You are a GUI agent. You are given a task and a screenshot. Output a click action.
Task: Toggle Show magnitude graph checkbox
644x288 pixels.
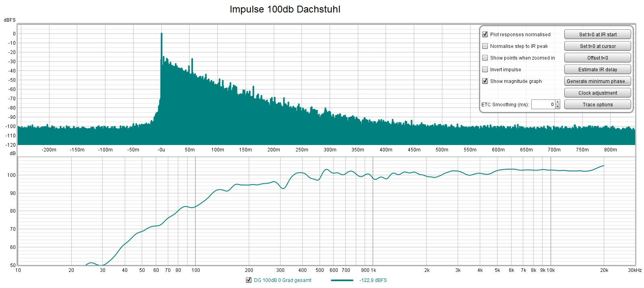pos(485,81)
